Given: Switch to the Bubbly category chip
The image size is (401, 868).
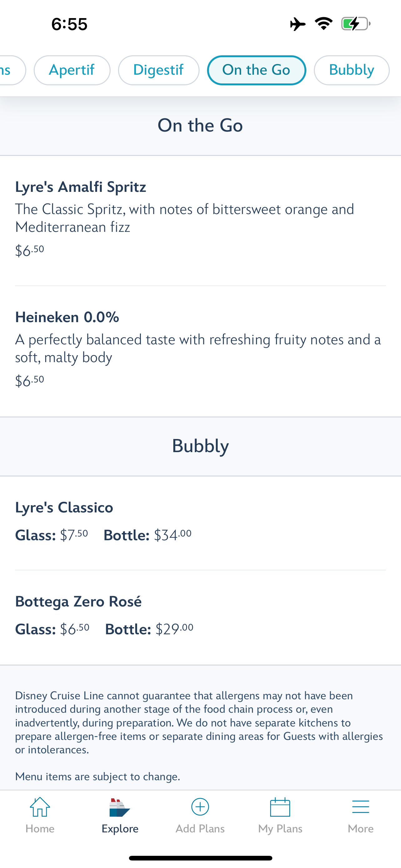Looking at the screenshot, I should (x=352, y=70).
